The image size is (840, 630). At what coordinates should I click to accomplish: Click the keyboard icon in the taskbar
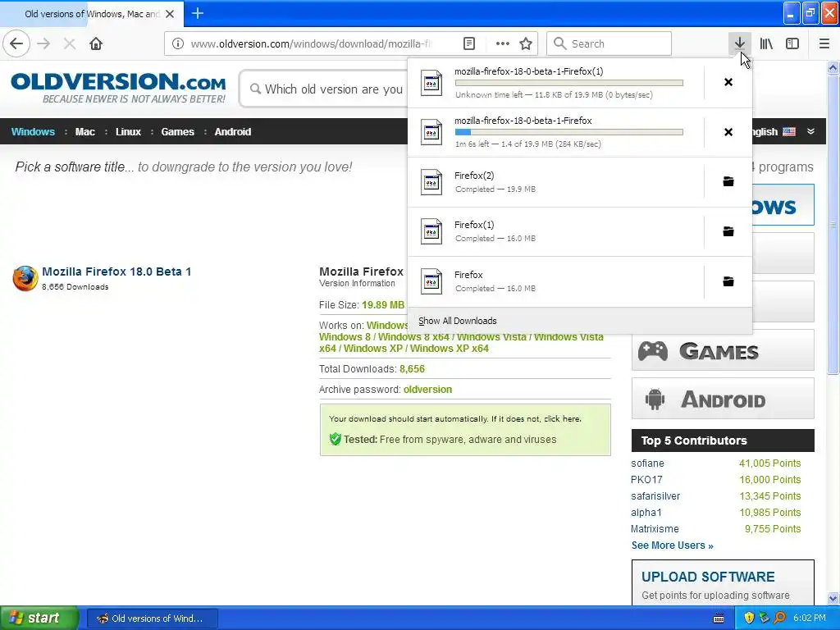click(x=719, y=619)
